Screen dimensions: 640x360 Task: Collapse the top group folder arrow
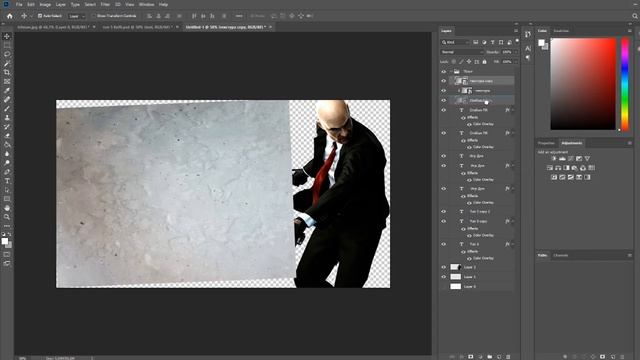pyautogui.click(x=451, y=71)
